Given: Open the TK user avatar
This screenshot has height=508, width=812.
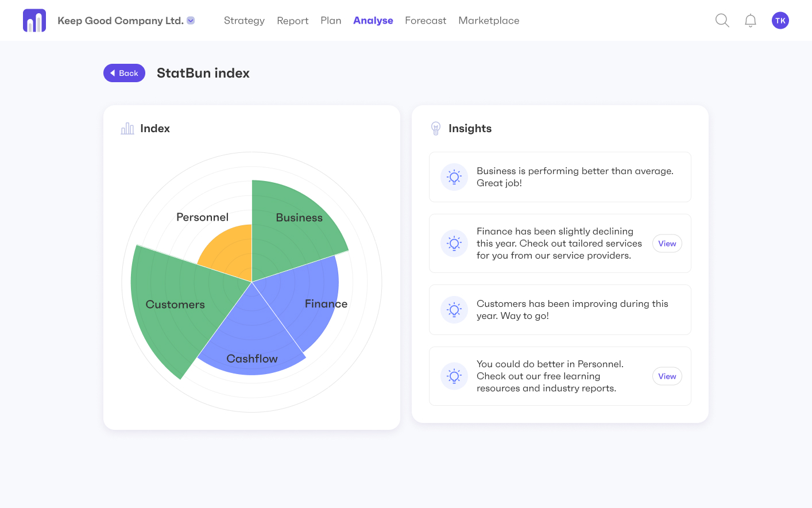Looking at the screenshot, I should (780, 21).
